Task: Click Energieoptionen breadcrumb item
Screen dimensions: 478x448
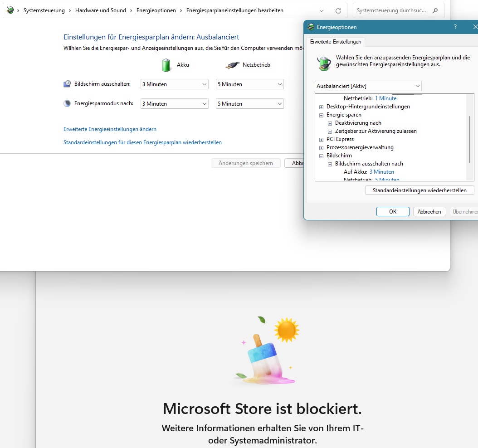Action: [x=156, y=10]
